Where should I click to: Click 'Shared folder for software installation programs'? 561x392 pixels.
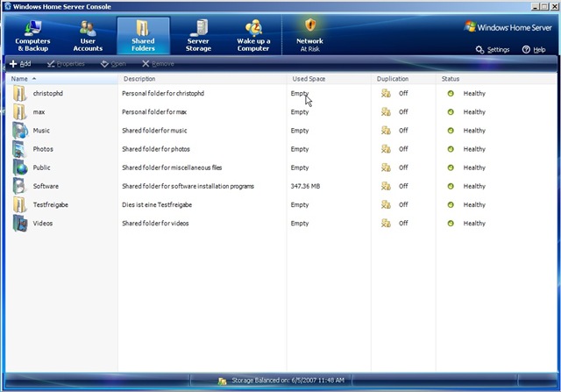tap(188, 187)
